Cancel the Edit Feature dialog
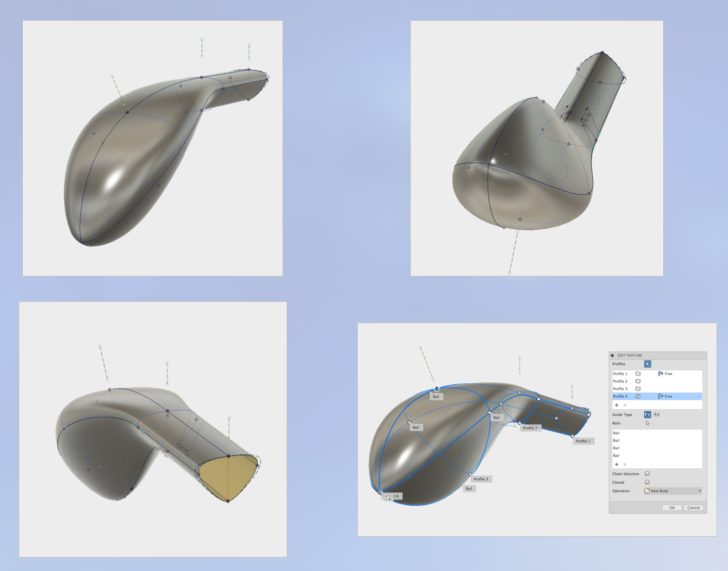Screen dimensions: 728x571 tap(694, 508)
